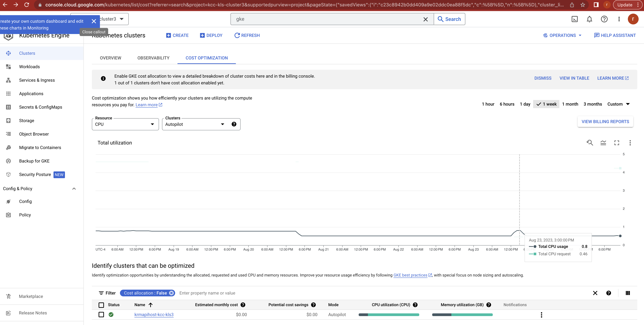Open the GKE best practices link
This screenshot has height=325, width=644.
(x=410, y=275)
